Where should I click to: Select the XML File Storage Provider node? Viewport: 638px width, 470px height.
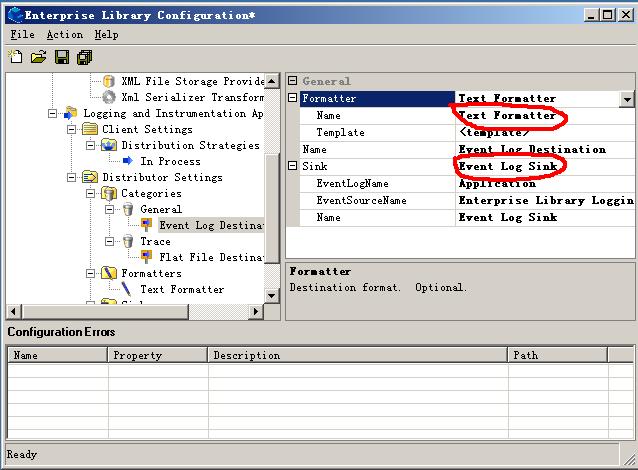point(192,81)
